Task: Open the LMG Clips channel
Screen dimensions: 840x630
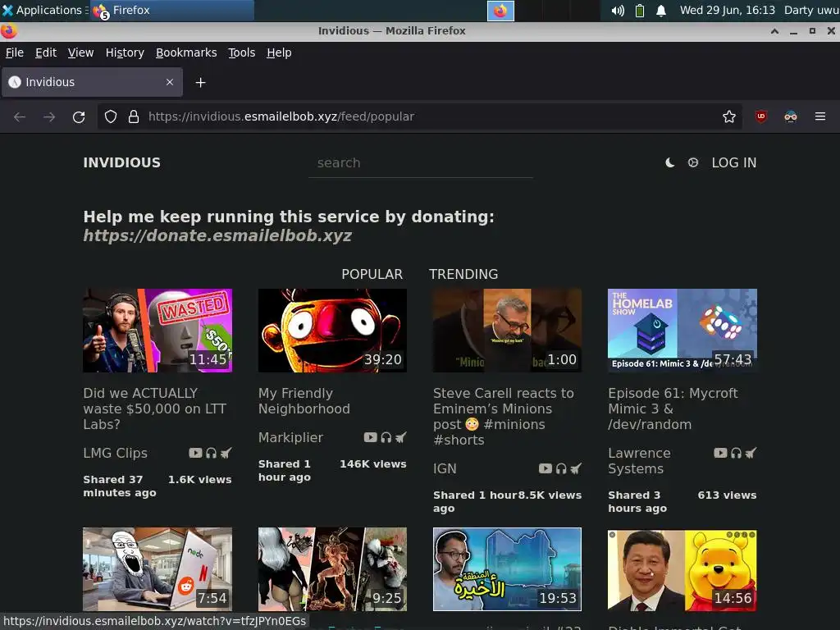Action: point(115,453)
